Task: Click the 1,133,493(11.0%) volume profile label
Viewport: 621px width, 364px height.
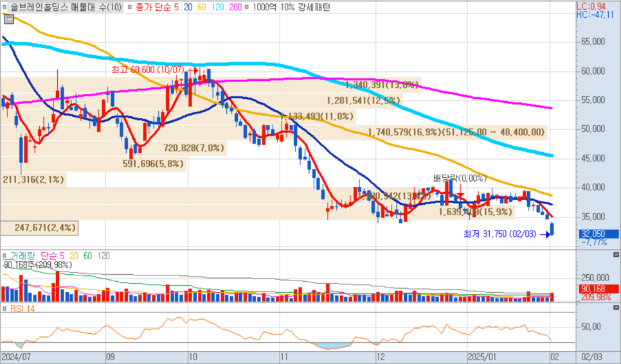Action: (x=316, y=116)
